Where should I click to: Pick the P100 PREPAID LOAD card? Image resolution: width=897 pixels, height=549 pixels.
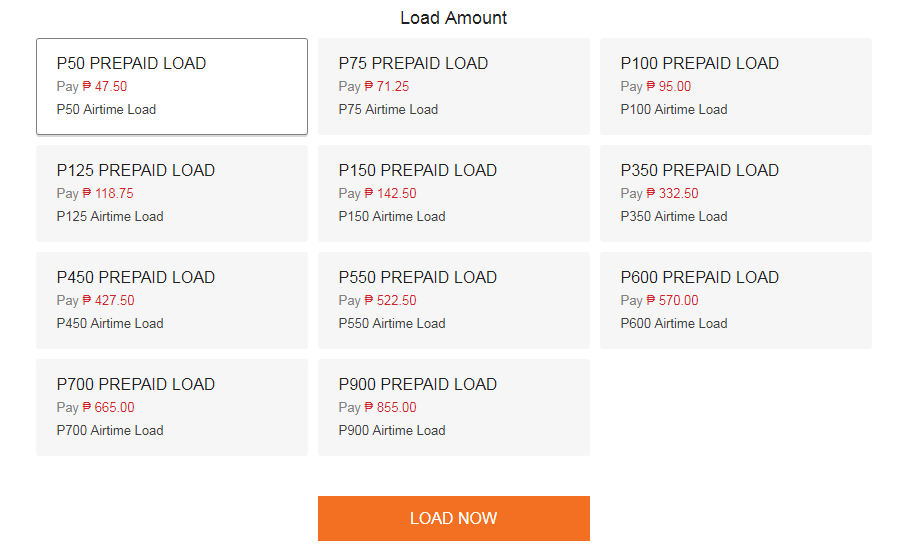point(735,86)
